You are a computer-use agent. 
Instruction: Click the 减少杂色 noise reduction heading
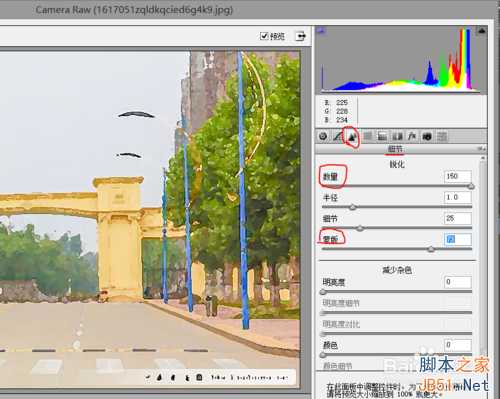tap(397, 270)
